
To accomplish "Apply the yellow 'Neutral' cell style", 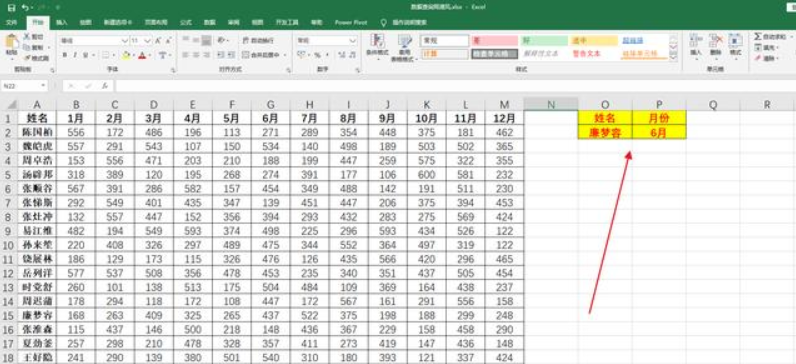I will (594, 41).
